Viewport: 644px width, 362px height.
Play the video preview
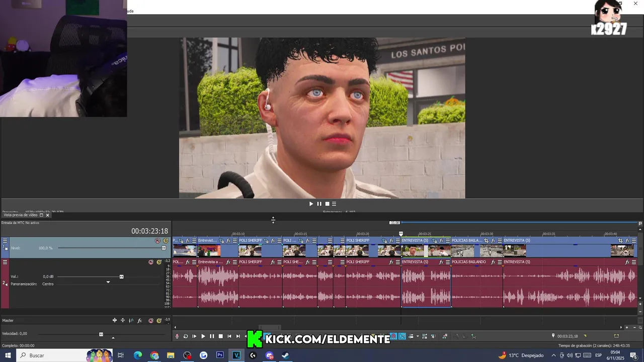coord(311,204)
